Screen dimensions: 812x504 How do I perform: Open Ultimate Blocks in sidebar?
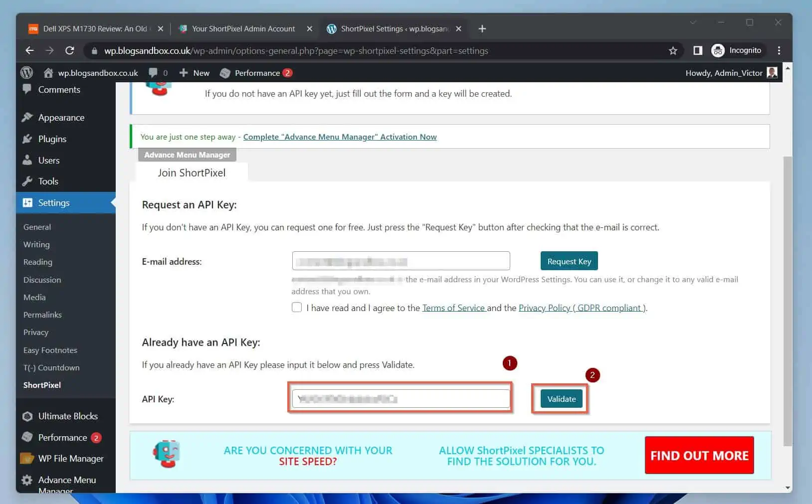pyautogui.click(x=68, y=416)
